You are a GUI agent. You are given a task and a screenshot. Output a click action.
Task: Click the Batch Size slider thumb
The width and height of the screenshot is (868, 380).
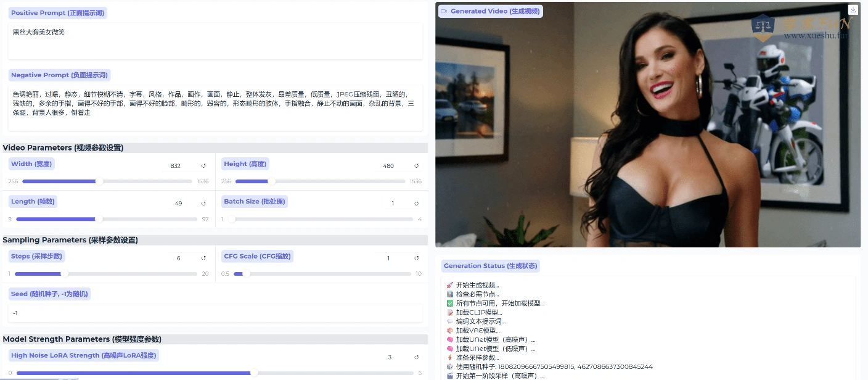232,219
